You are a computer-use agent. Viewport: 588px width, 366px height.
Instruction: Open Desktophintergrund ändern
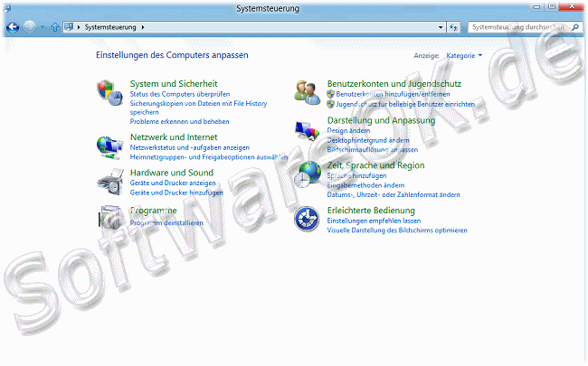368,140
